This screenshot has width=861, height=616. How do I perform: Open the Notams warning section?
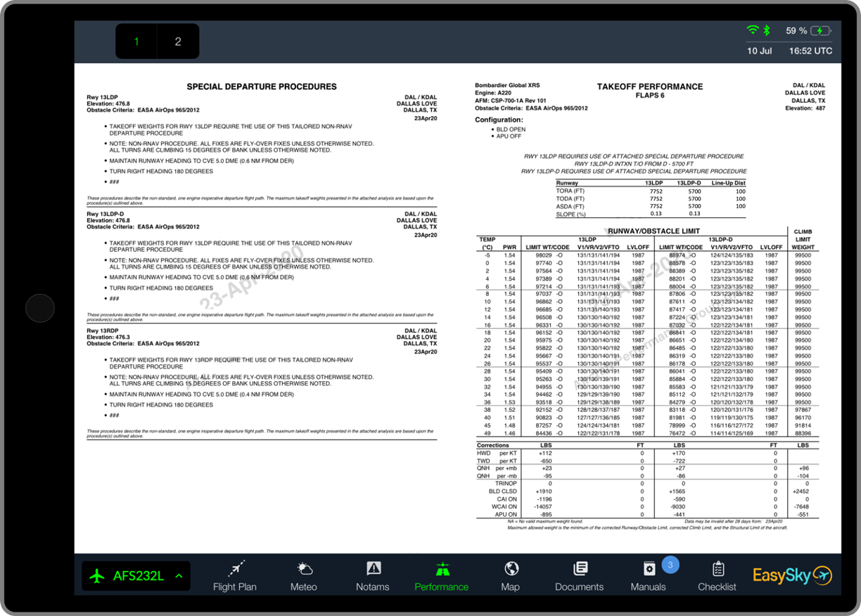(373, 575)
